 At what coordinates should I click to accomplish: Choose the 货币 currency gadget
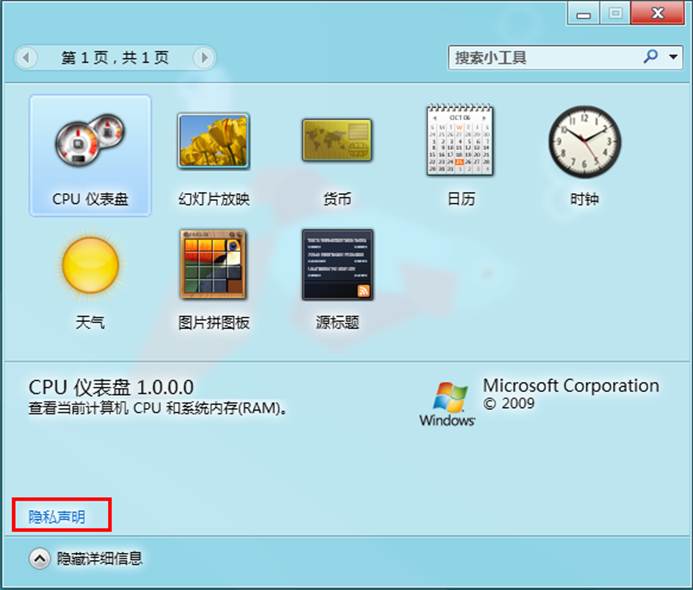[337, 141]
